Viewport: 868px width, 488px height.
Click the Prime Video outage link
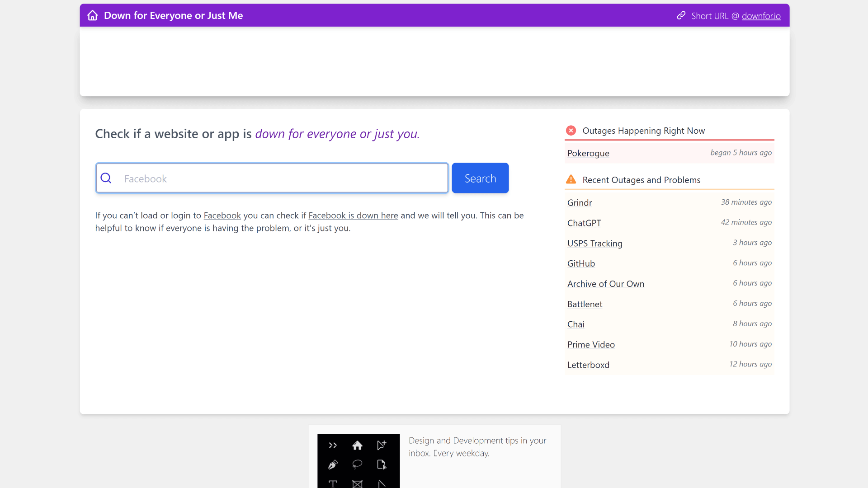pyautogui.click(x=591, y=345)
